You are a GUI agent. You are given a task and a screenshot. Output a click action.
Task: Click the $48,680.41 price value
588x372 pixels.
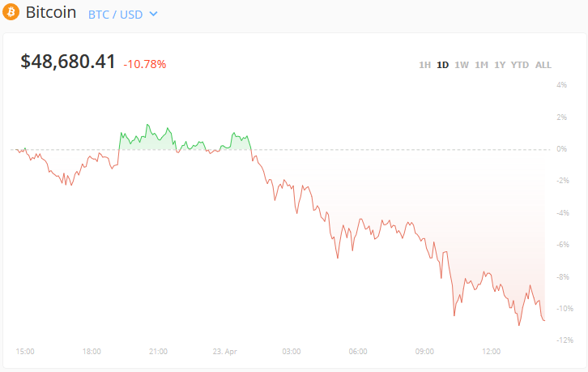68,62
